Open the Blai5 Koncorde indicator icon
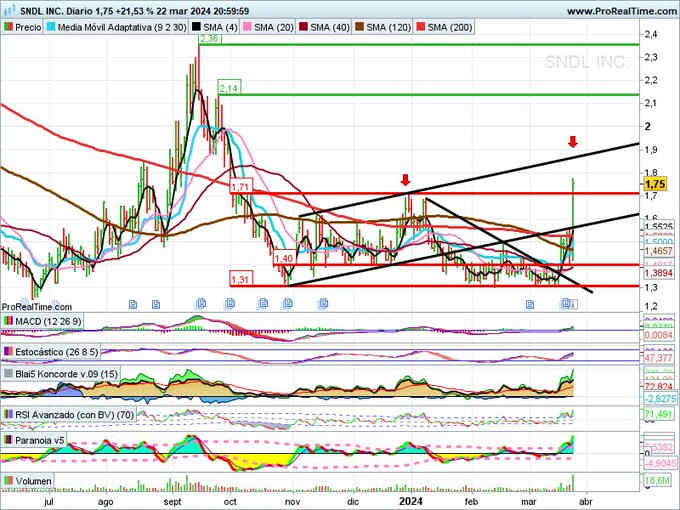Viewport: 680px width, 510px height. [x=8, y=374]
